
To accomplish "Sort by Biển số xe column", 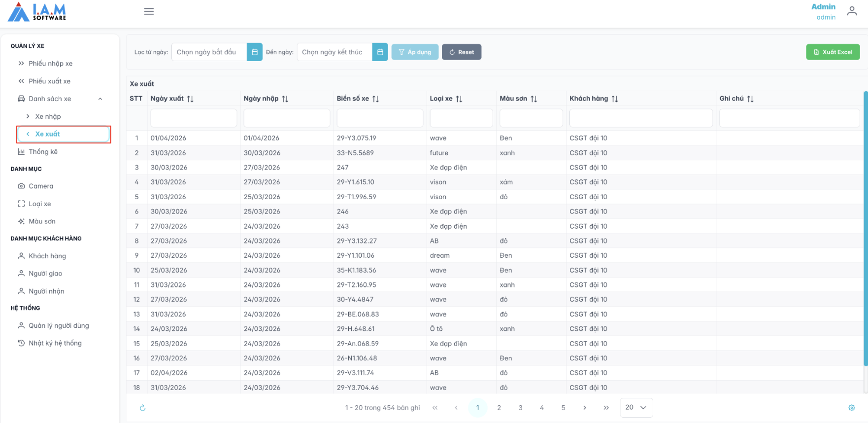I will pyautogui.click(x=375, y=99).
